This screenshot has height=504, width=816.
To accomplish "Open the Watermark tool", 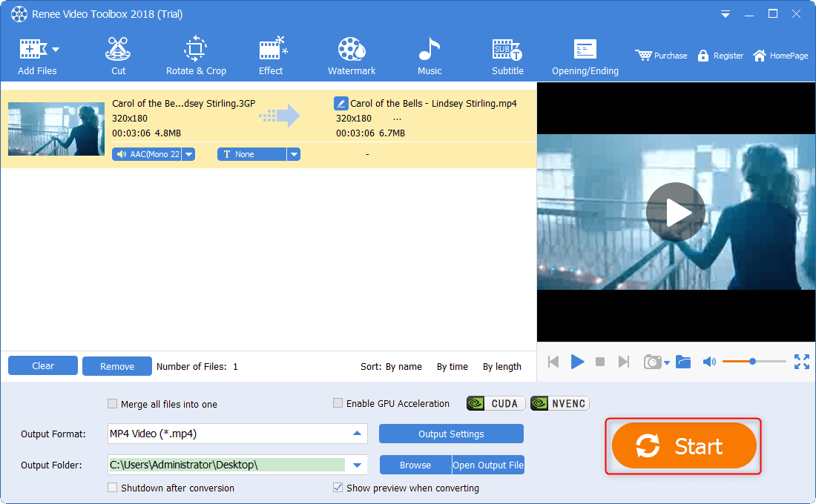I will 352,56.
